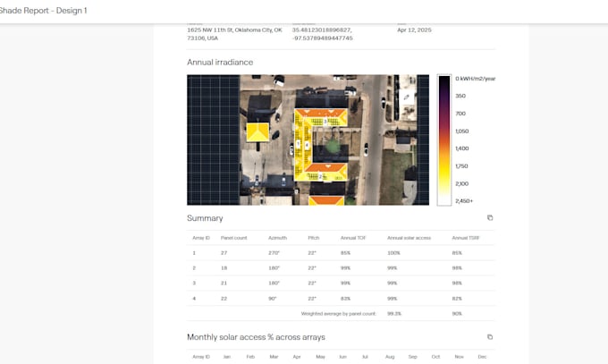The image size is (608, 364).
Task: Click the 'Nov' month column header
Action: 459,357
